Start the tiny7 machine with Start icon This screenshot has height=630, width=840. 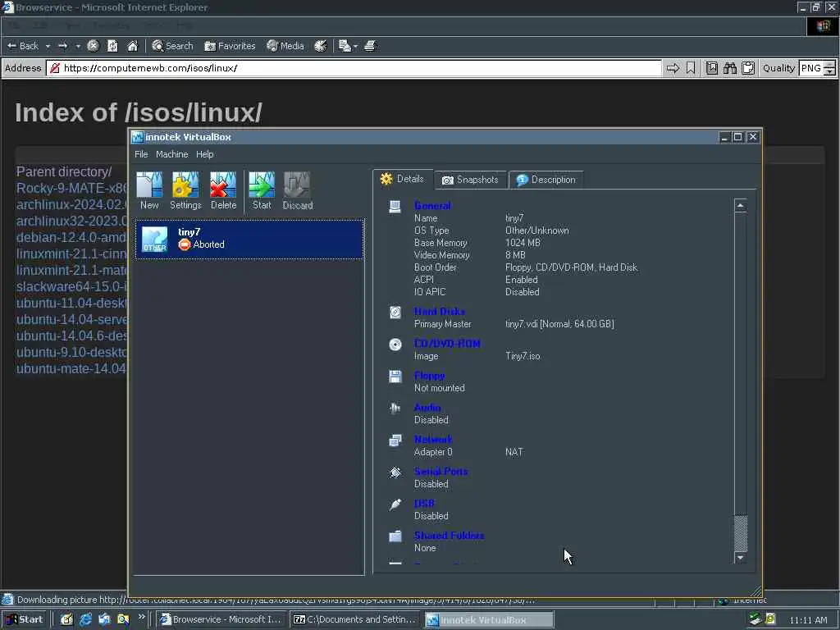262,190
